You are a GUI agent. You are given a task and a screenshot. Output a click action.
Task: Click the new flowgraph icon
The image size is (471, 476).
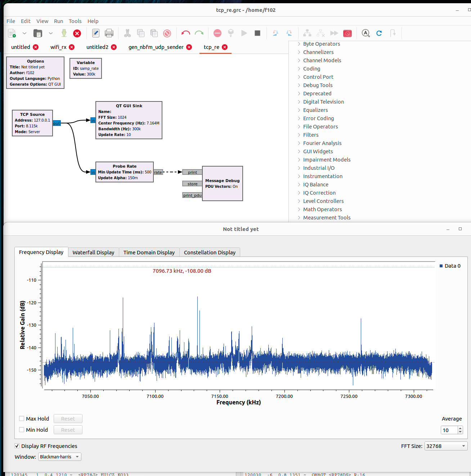[x=12, y=33]
